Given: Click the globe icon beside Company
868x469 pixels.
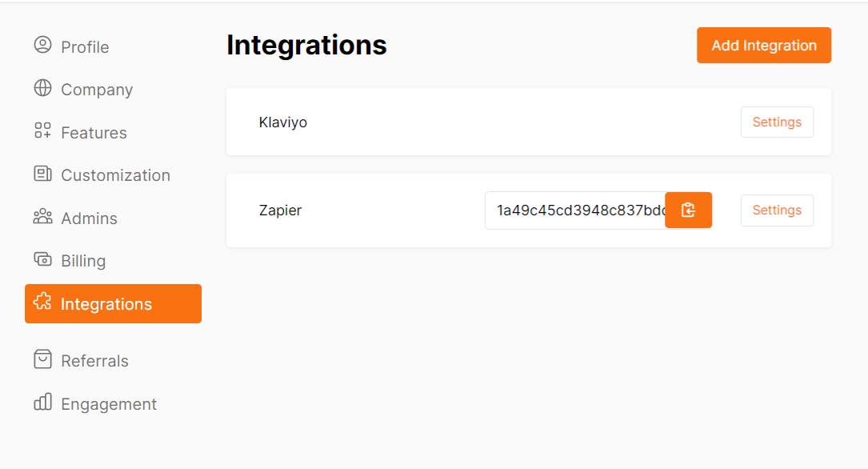Looking at the screenshot, I should click(42, 88).
